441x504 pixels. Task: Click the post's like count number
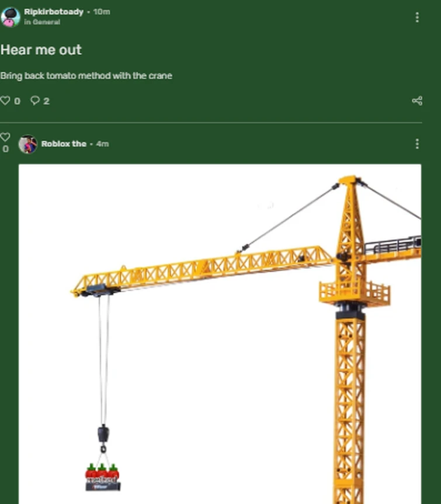pyautogui.click(x=18, y=101)
